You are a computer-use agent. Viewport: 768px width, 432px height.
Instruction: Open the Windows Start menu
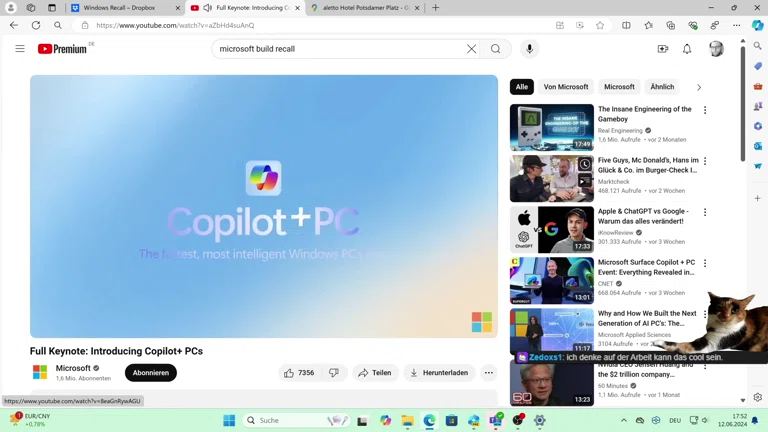point(229,421)
